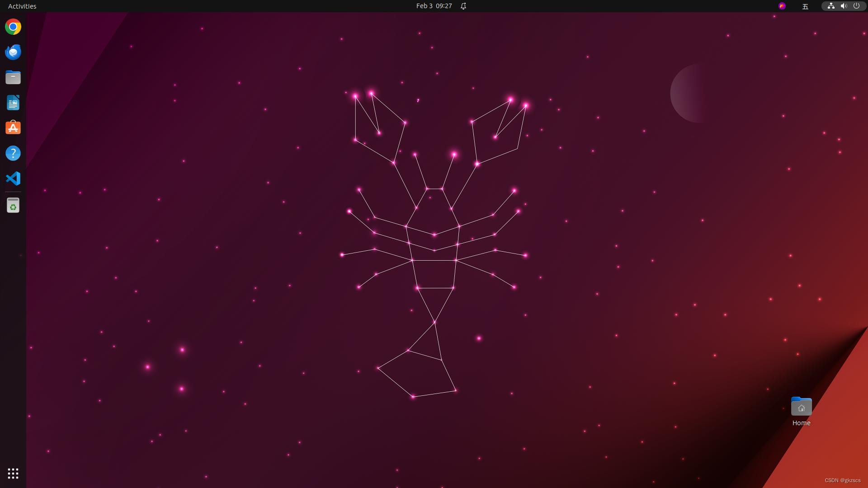This screenshot has width=868, height=488.
Task: Select the Home folder desktop icon
Action: point(801,407)
